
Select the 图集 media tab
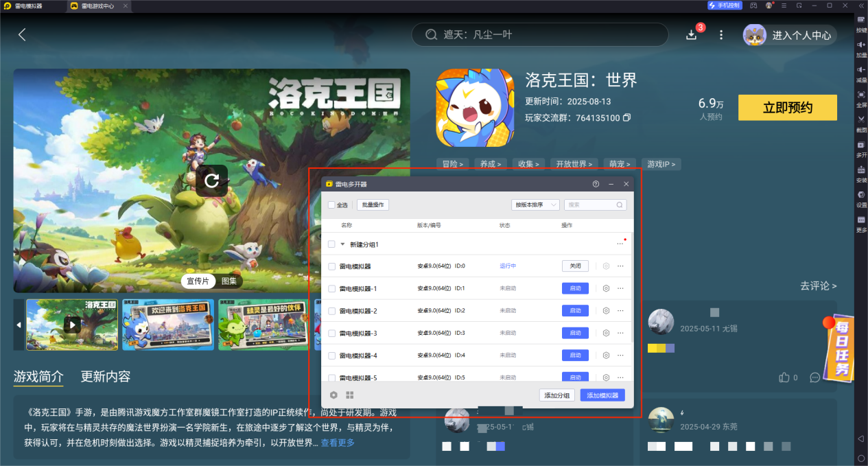[229, 281]
